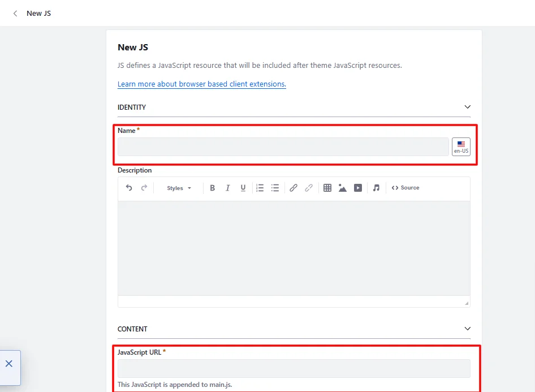Toggle italic formatting in the editor
The width and height of the screenshot is (535, 392).
tap(227, 188)
